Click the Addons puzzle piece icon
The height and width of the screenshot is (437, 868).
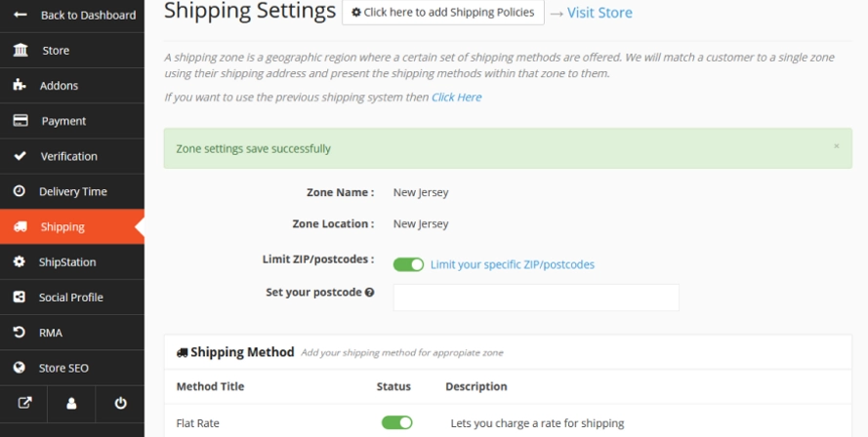click(19, 85)
